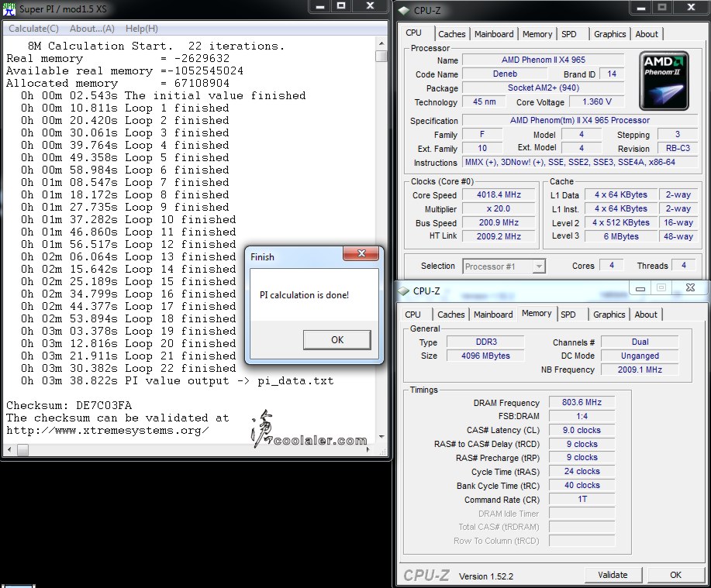Click the Name field 'AMD Phenom II X4 965'
This screenshot has width=711, height=588.
point(544,60)
